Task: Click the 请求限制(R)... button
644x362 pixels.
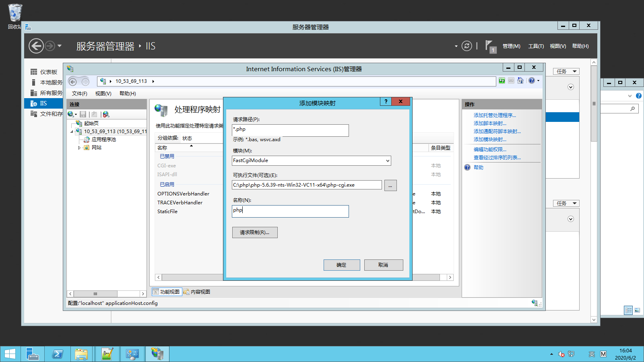Action: pos(254,232)
